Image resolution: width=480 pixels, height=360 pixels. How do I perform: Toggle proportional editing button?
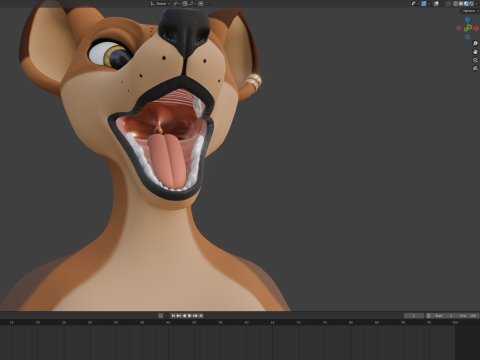pyautogui.click(x=201, y=3)
